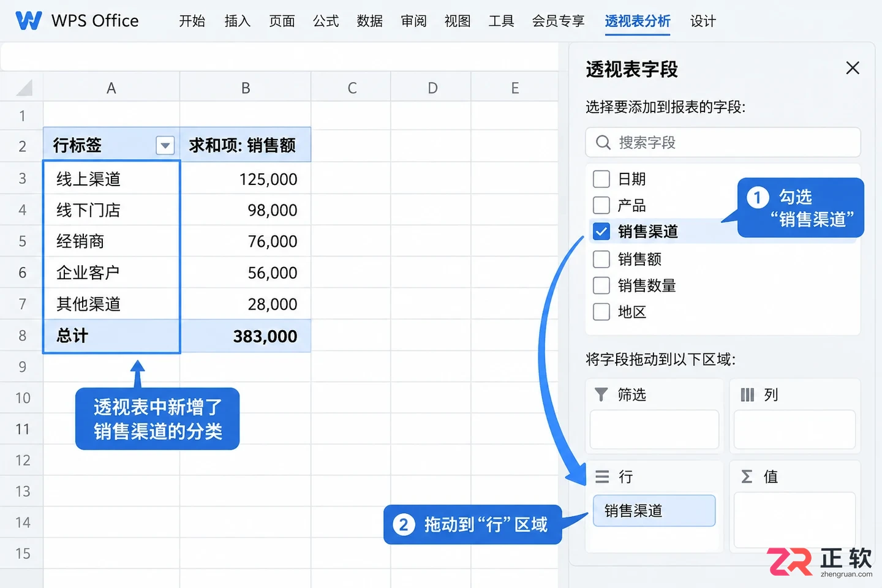The height and width of the screenshot is (588, 882).
Task: Open the 行标签 filter dropdown arrow
Action: pos(165,145)
